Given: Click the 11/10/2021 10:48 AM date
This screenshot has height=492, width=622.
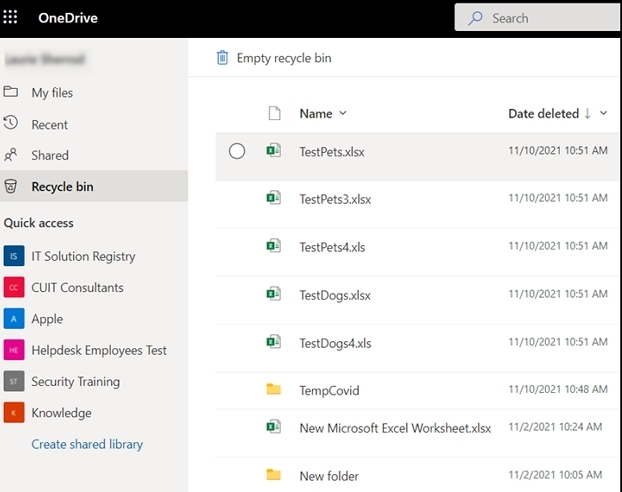Looking at the screenshot, I should [558, 389].
